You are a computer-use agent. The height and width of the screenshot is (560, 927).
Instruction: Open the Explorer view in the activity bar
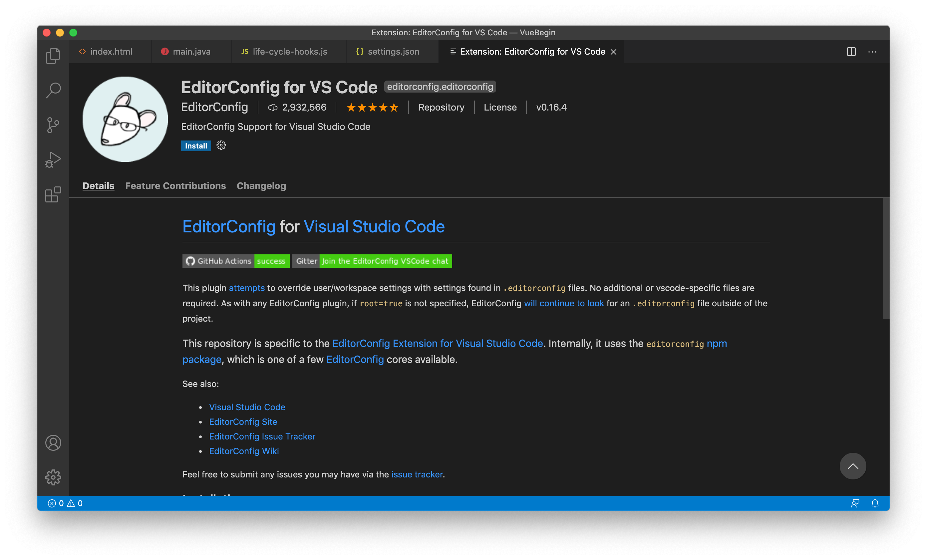pos(53,56)
